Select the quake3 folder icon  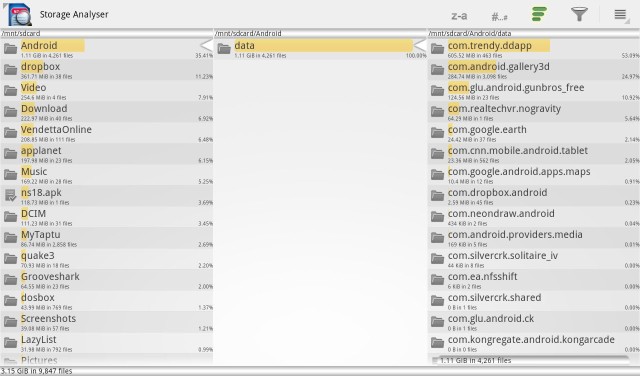pos(10,259)
